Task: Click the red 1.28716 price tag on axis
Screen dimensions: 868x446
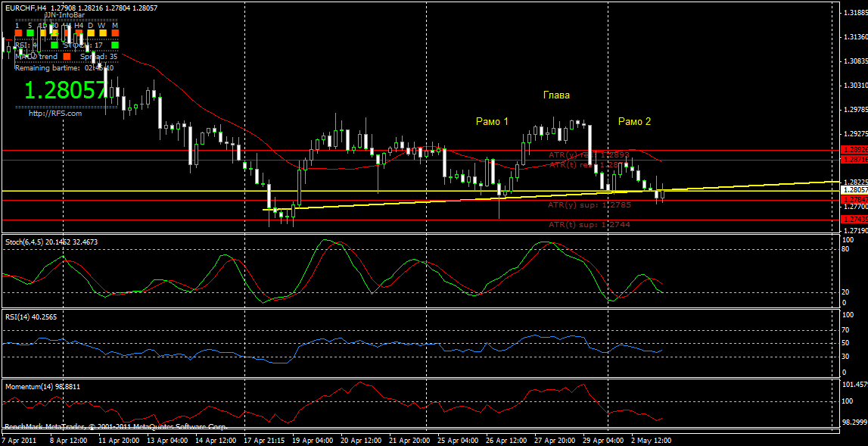Action: point(853,160)
